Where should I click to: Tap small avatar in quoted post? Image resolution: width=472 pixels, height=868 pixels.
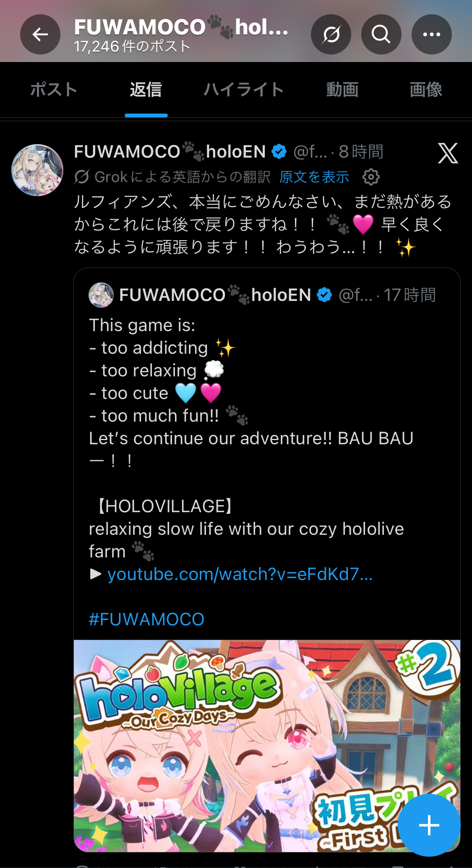101,295
